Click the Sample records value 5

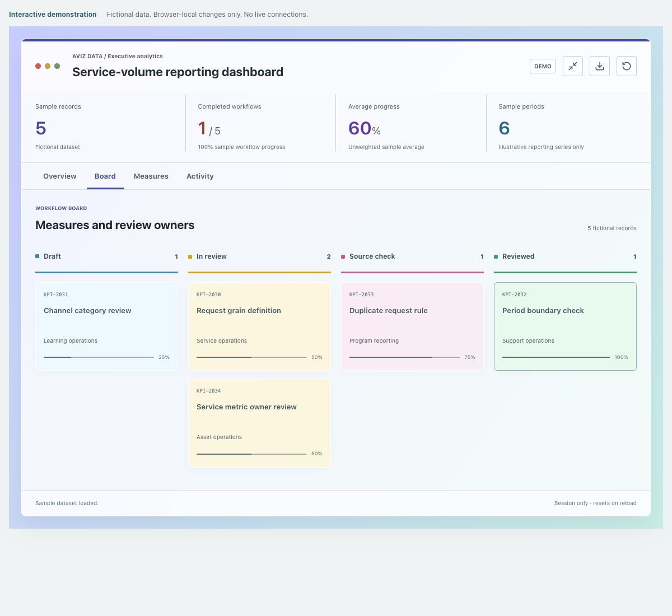pyautogui.click(x=41, y=128)
